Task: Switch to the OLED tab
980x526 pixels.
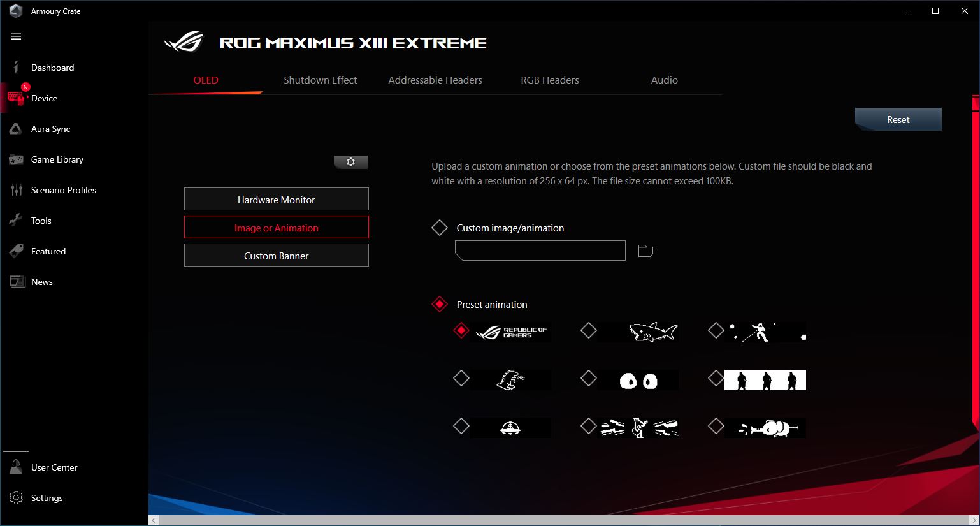Action: click(x=206, y=80)
